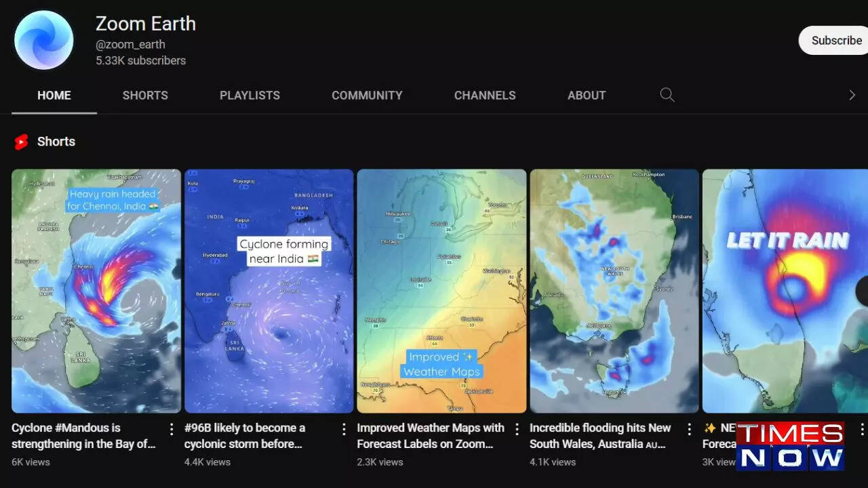Open the Shorts section heading

pos(56,142)
